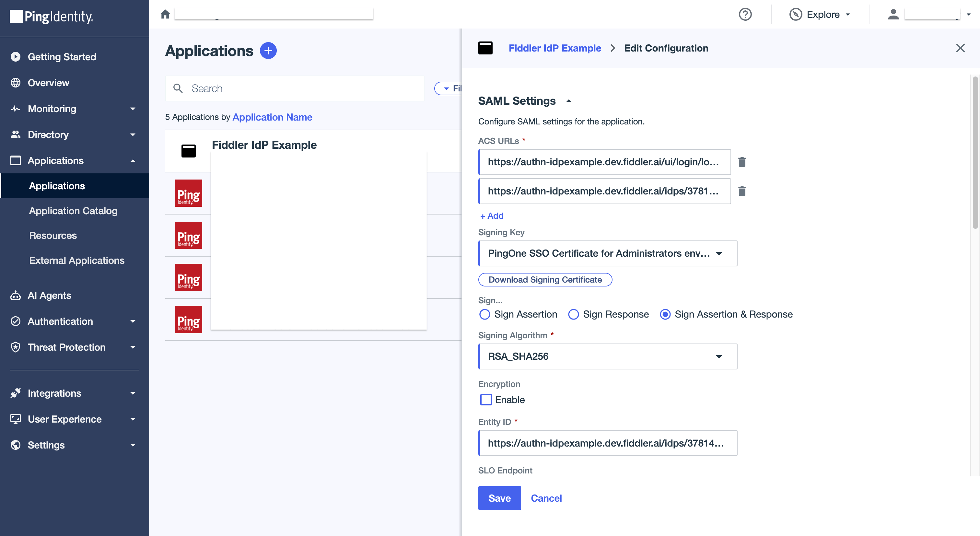Open the Explore dropdown arrow
Image resolution: width=980 pixels, height=536 pixels.
pos(847,15)
